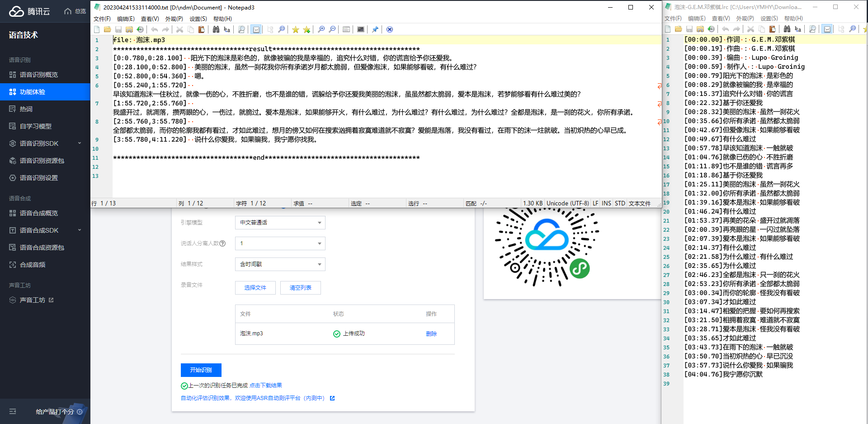Click the sidebar collapse icon at bottom left
The height and width of the screenshot is (424, 868).
[13, 411]
